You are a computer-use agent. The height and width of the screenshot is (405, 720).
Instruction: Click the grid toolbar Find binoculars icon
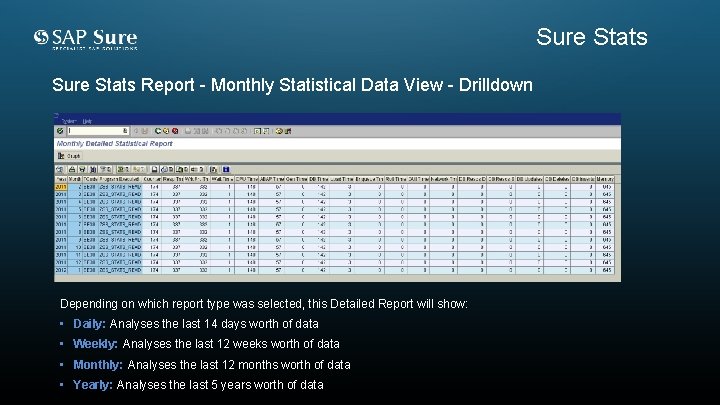(93, 169)
